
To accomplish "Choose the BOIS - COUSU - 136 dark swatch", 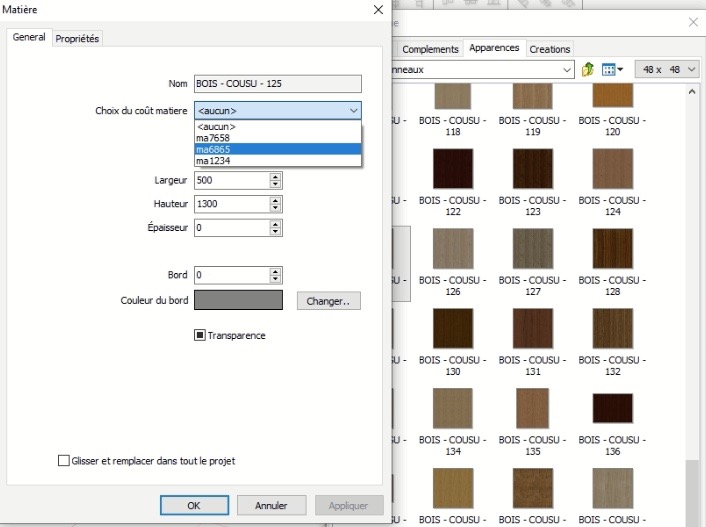I will [612, 407].
